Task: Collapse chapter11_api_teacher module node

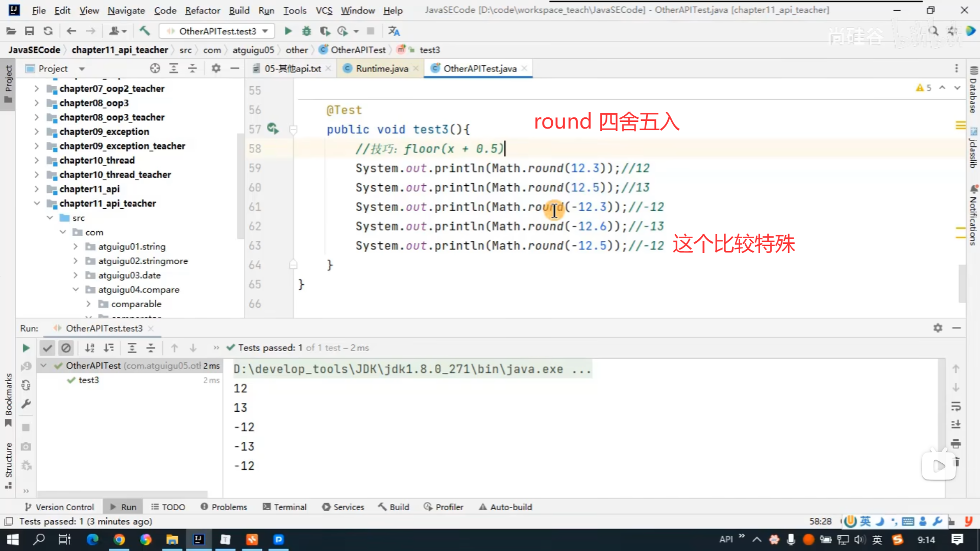Action: (37, 203)
